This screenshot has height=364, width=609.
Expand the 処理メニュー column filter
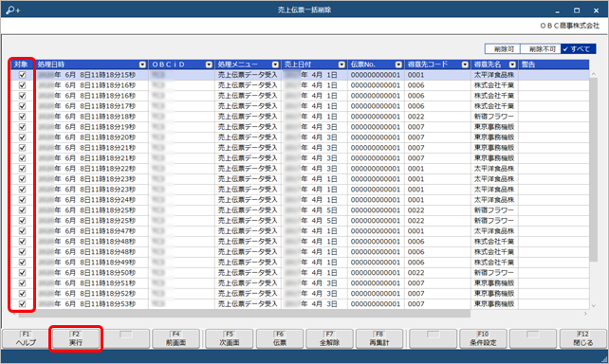275,64
